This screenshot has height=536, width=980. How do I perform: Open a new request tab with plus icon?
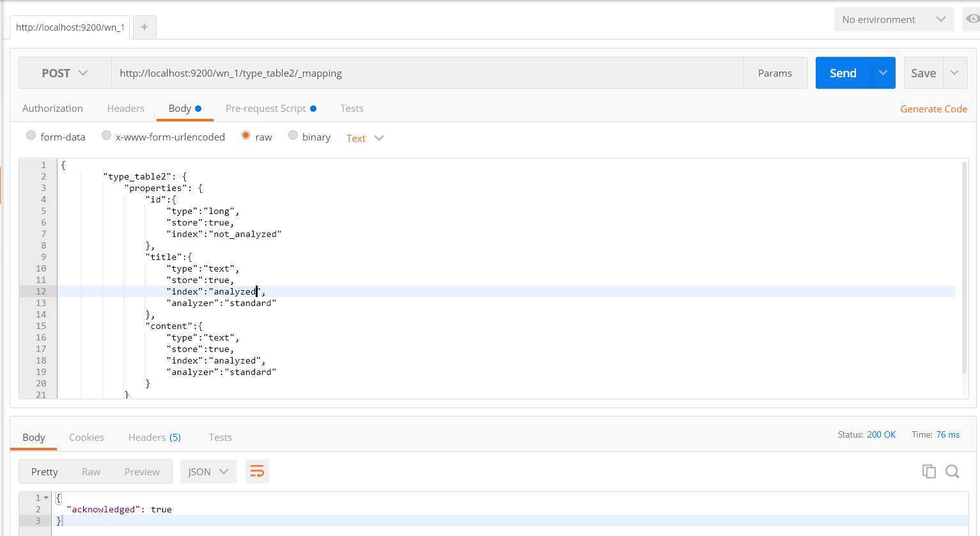tap(144, 27)
